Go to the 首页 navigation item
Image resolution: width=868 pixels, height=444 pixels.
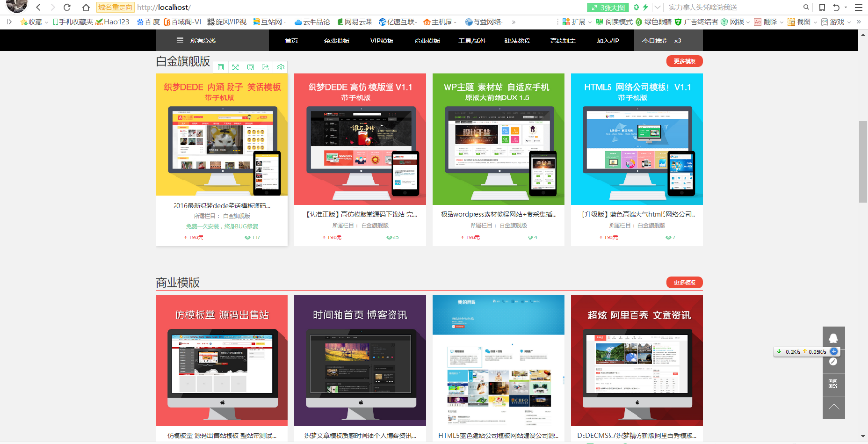pyautogui.click(x=292, y=41)
